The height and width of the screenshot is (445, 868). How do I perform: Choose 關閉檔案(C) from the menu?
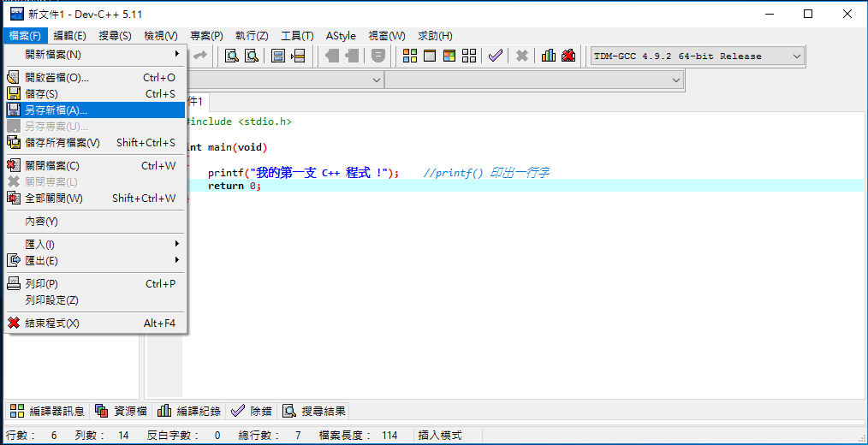point(95,165)
